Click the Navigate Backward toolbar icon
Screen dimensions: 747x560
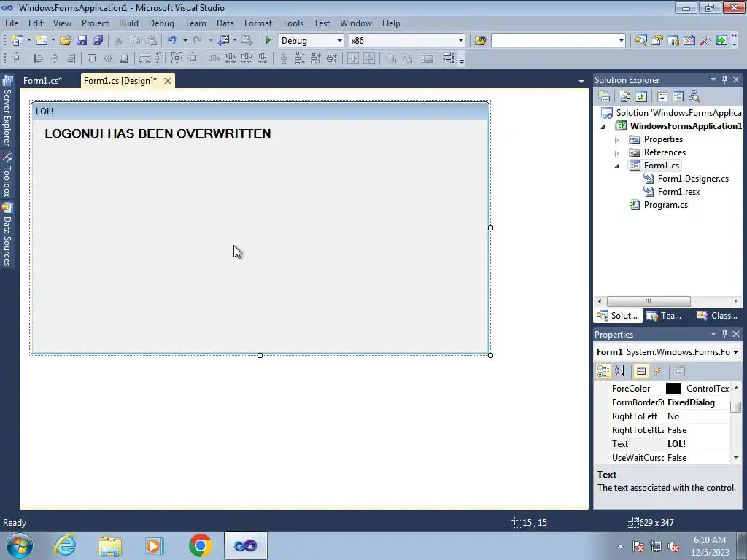coord(223,41)
